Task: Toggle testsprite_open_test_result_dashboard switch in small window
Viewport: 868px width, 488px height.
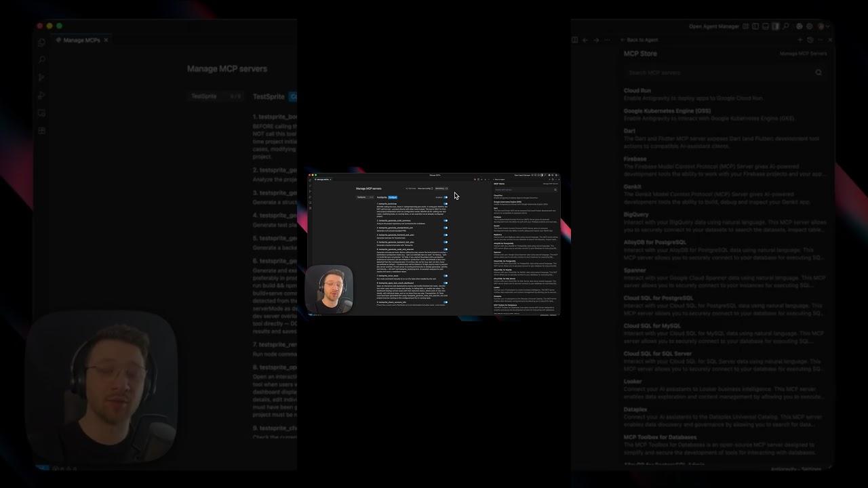Action: [446, 283]
